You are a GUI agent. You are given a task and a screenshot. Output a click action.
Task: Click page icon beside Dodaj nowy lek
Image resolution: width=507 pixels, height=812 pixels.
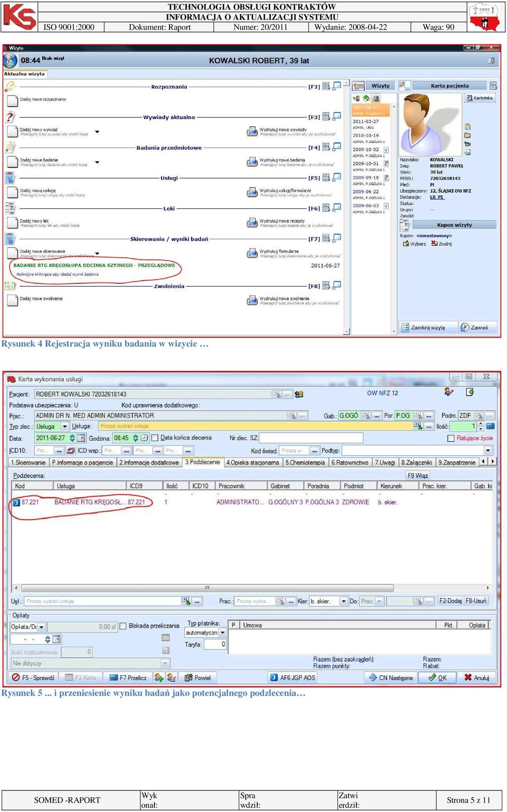[x=12, y=223]
